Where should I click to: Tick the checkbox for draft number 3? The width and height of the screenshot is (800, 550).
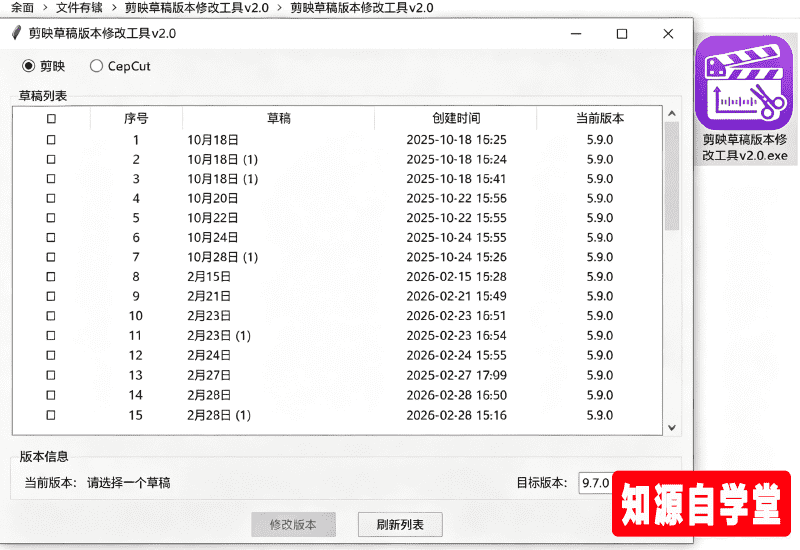tap(51, 179)
